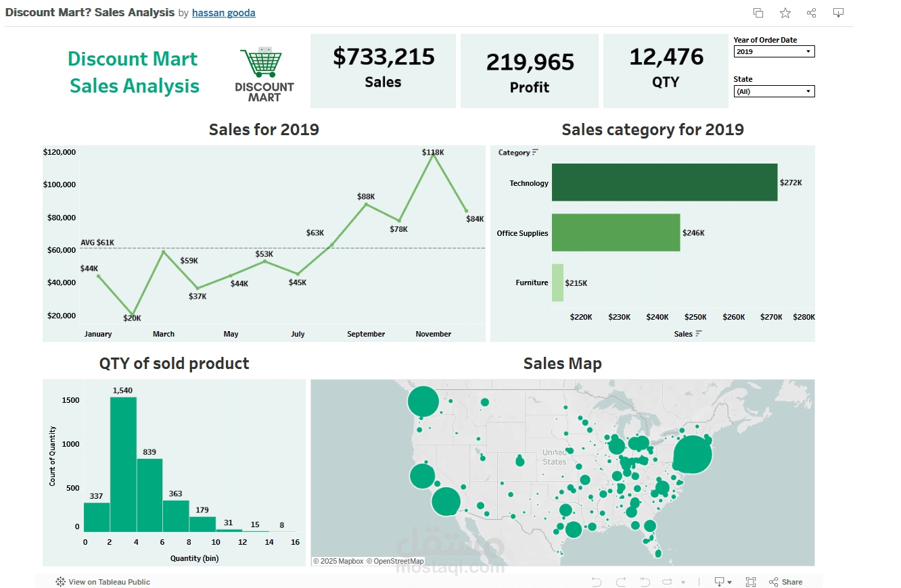Image resolution: width=901 pixels, height=588 pixels.
Task: Click the January label on month axis
Action: [x=98, y=334]
